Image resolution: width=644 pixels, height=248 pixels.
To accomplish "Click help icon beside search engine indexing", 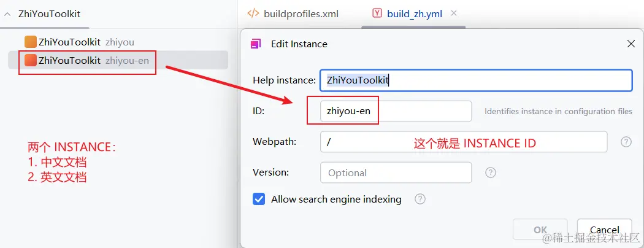I will [x=420, y=199].
